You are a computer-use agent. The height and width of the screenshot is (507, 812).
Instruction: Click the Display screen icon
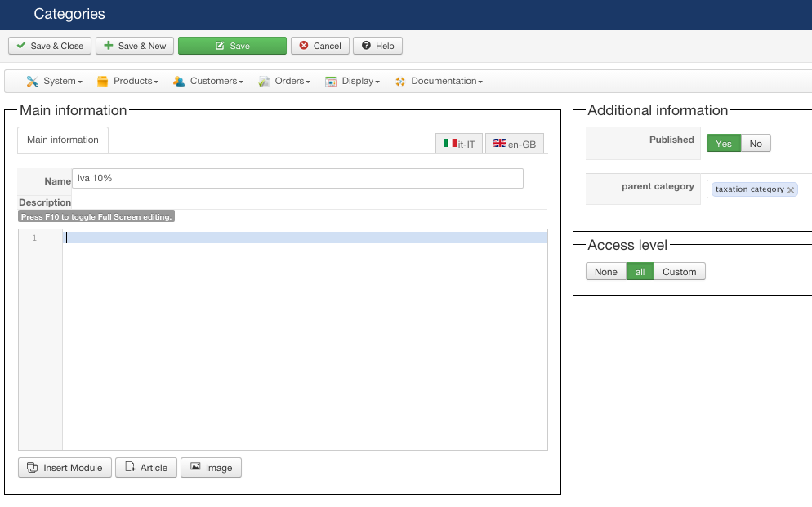coord(331,81)
